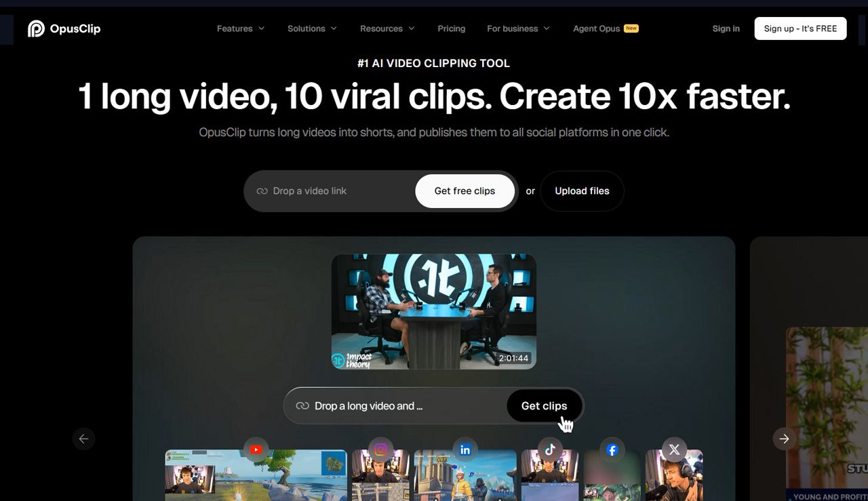Click the X (Twitter) platform icon

tap(674, 449)
